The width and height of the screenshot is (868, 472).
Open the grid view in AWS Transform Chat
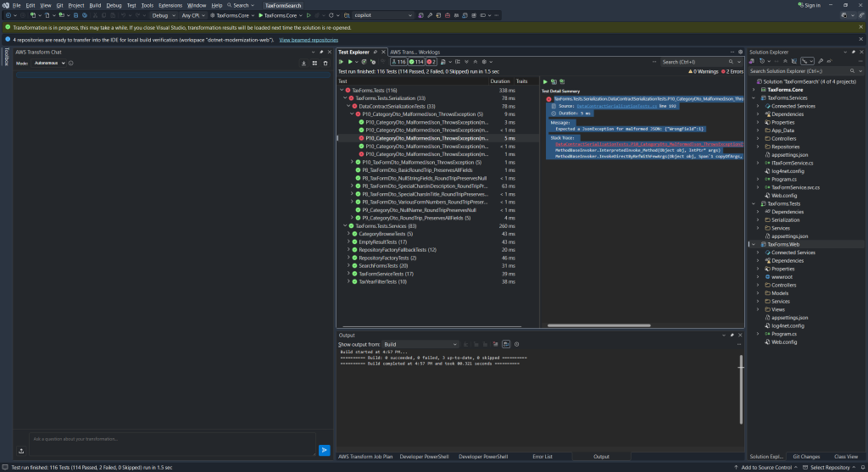tap(314, 63)
